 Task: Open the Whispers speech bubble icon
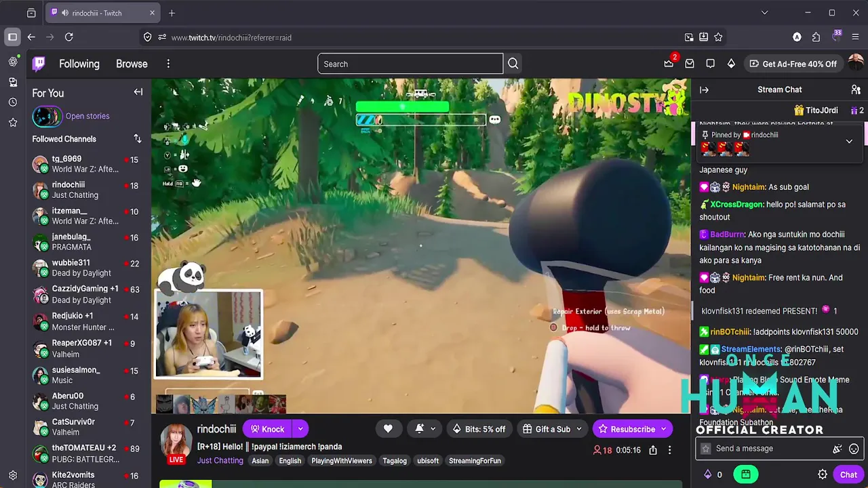tap(710, 64)
